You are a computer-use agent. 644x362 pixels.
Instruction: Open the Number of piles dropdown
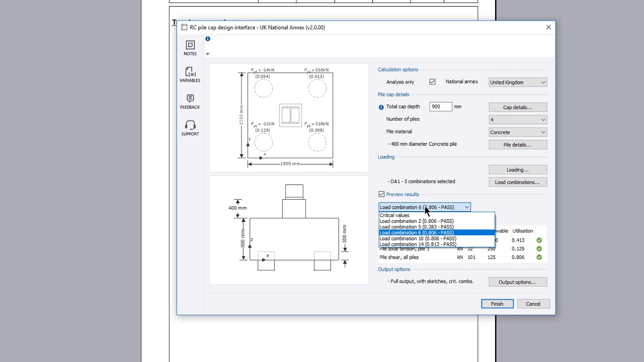click(x=518, y=120)
